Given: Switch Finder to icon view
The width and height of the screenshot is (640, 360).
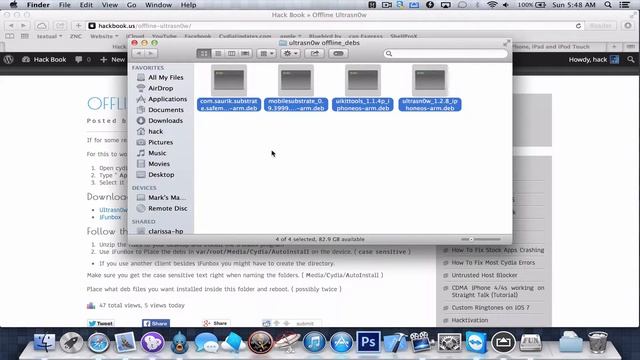Looking at the screenshot, I should pyautogui.click(x=204, y=53).
